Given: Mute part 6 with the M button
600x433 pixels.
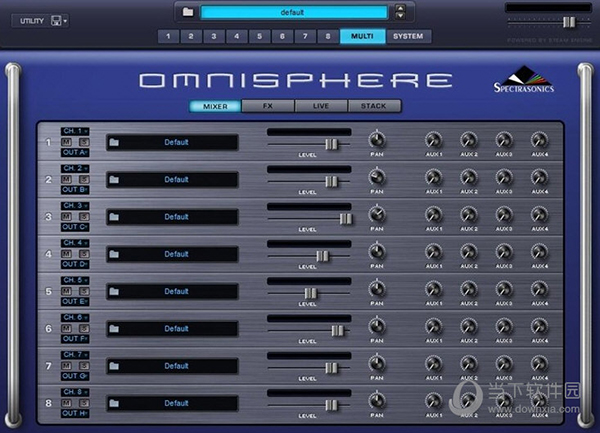Looking at the screenshot, I should (67, 329).
